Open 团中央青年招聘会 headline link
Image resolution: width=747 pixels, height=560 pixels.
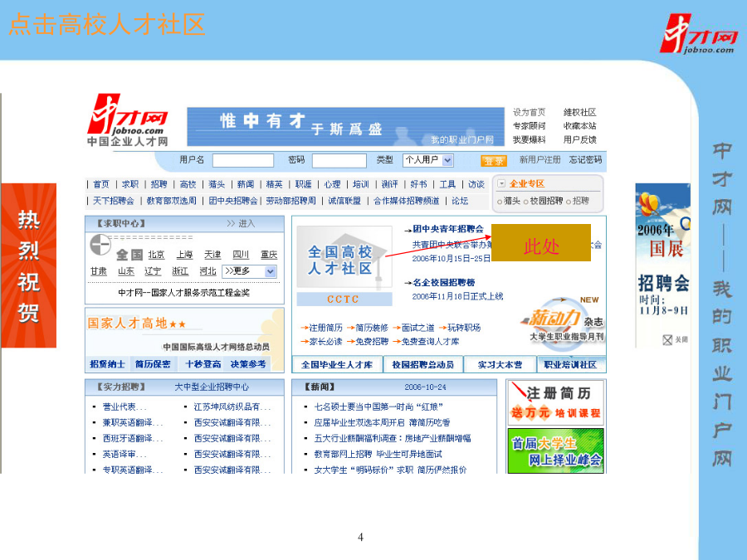448,229
